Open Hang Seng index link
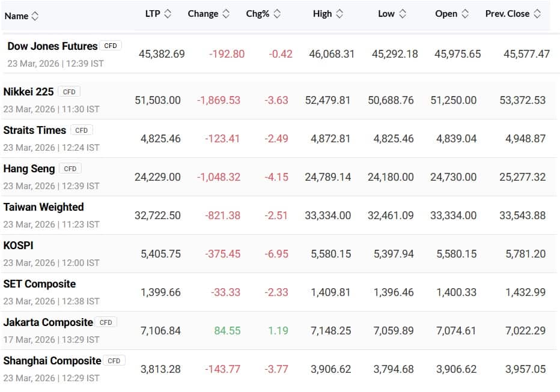Viewport: 560px width, 392px height. tap(29, 169)
